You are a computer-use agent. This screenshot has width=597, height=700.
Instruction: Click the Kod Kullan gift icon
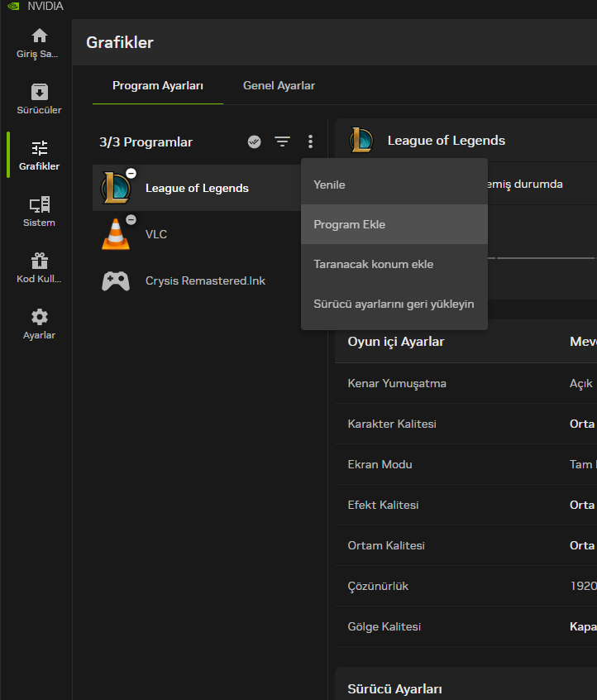tap(39, 261)
